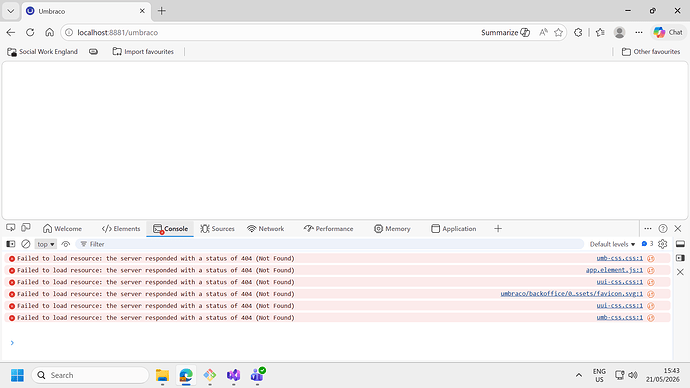Image resolution: width=690 pixels, height=388 pixels.
Task: Click Copilot explain icon on favicon.svg row
Action: [x=651, y=294]
